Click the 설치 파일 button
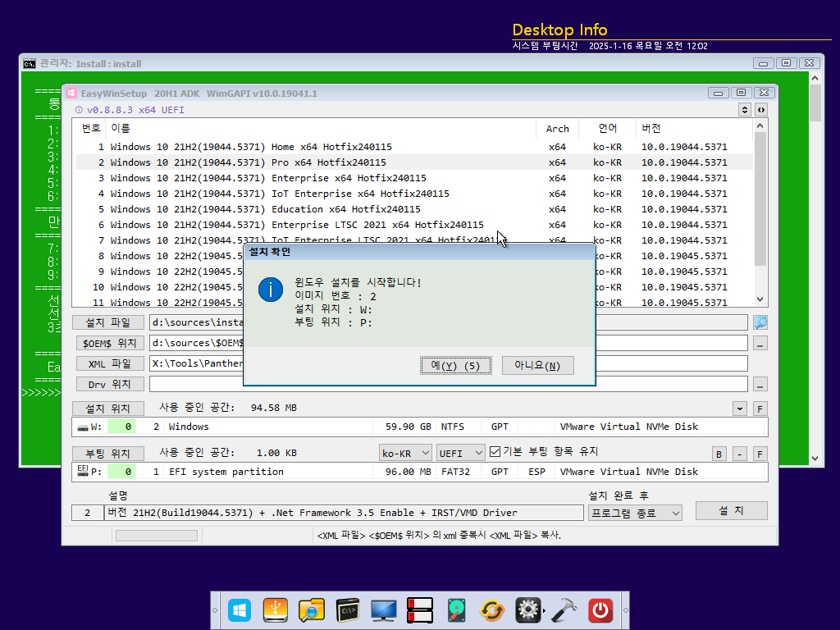 [x=108, y=322]
